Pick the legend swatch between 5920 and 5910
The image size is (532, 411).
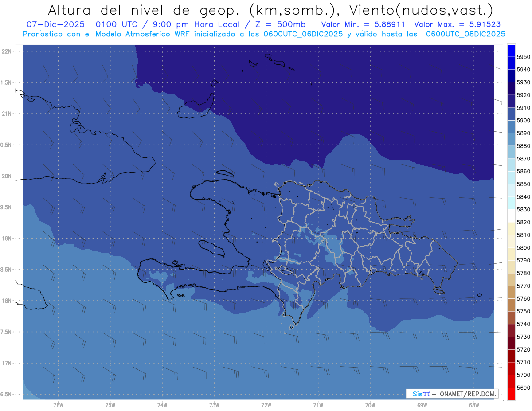pos(511,101)
